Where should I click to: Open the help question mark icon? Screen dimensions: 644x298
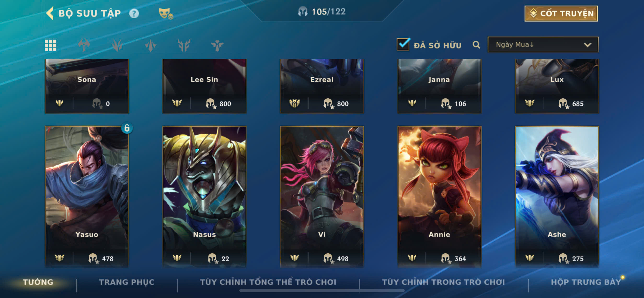tap(134, 13)
